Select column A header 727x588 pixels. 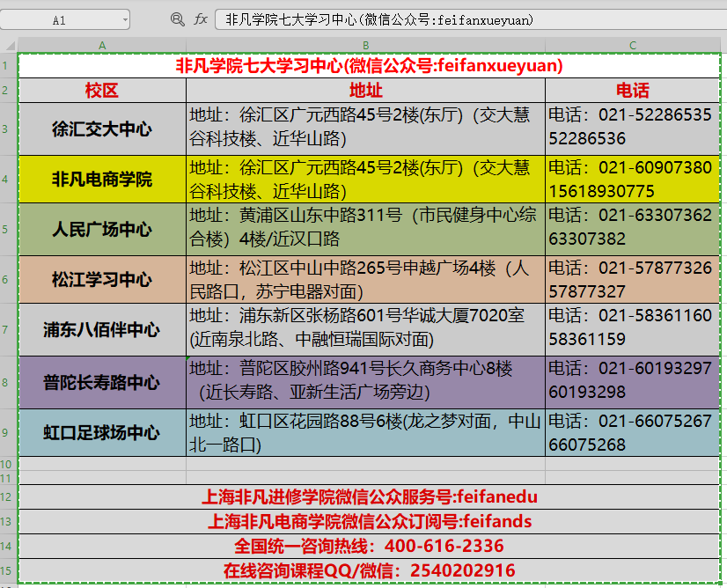(102, 46)
